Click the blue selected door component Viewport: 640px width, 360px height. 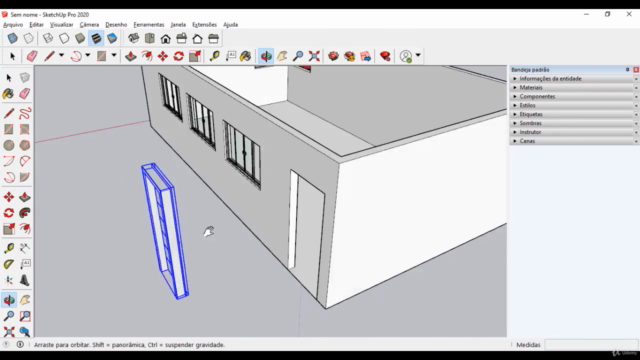click(x=165, y=231)
